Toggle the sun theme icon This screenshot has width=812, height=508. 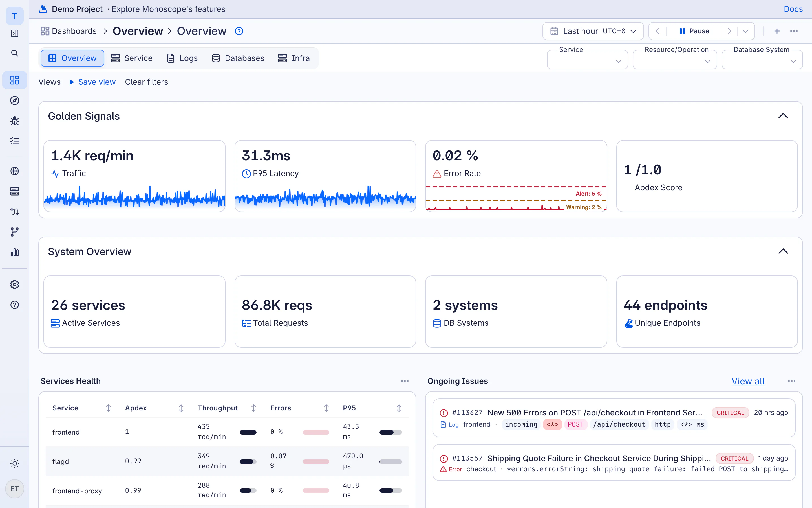click(x=14, y=464)
